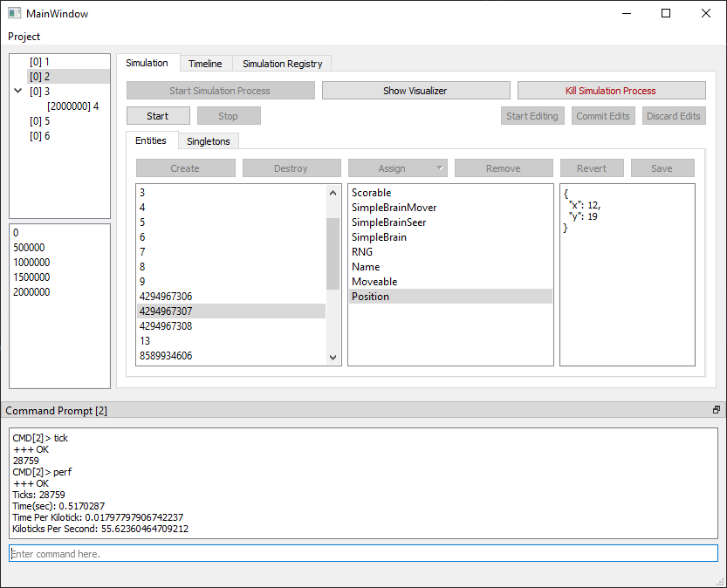Switch to the Timeline tab
Image resolution: width=727 pixels, height=588 pixels.
[x=205, y=64]
